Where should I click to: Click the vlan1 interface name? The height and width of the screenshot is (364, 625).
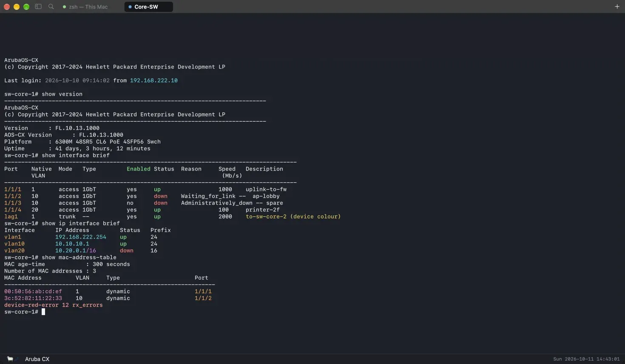[x=13, y=237]
